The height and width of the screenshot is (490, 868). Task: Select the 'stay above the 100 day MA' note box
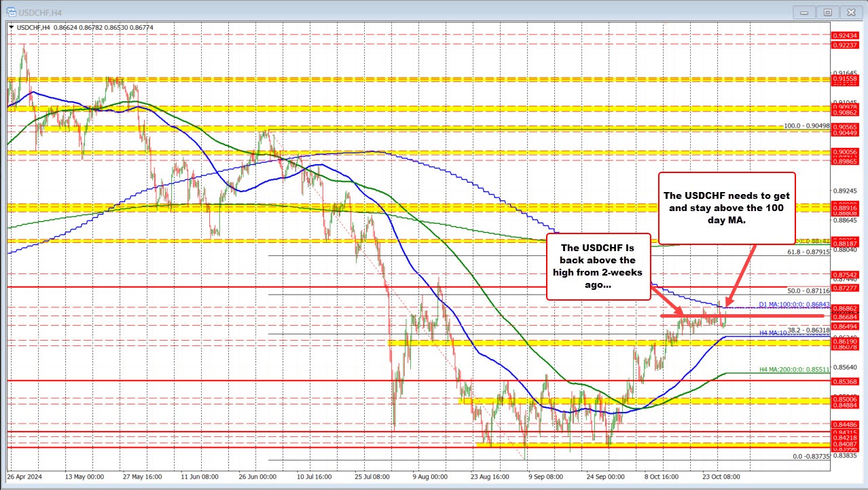point(728,208)
